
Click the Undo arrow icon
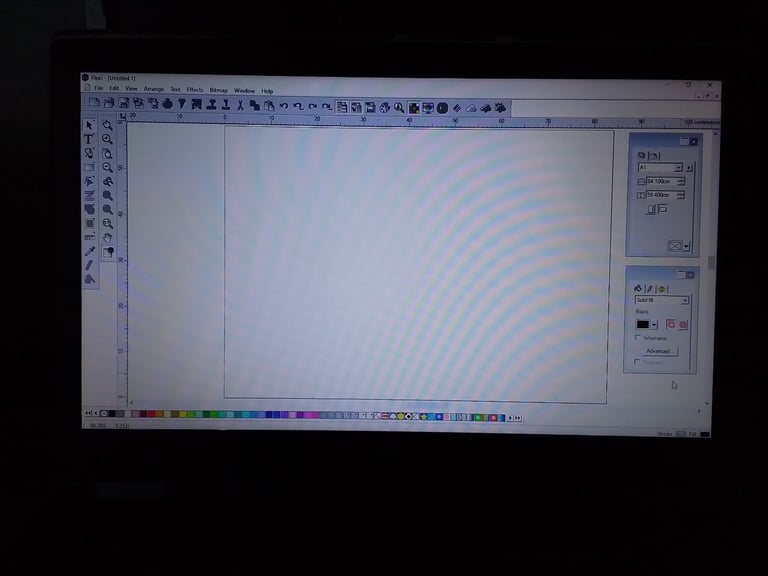284,106
